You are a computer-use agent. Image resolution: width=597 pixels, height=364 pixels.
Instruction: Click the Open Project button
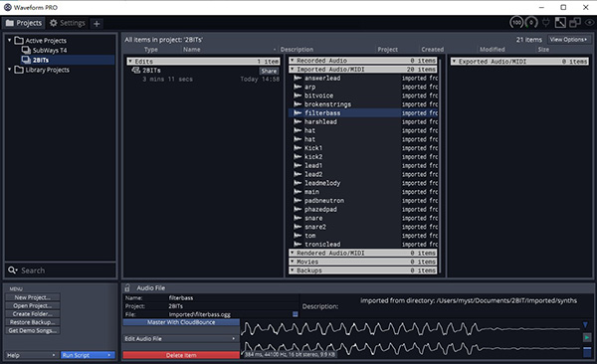tap(33, 305)
